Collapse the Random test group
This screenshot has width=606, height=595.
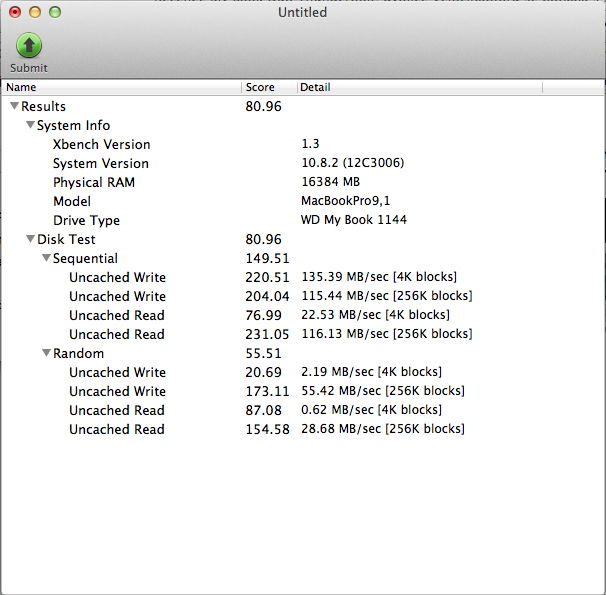pos(46,353)
